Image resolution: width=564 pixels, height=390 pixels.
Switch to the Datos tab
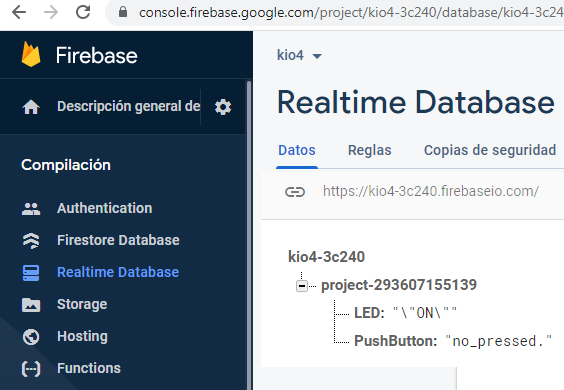point(297,150)
